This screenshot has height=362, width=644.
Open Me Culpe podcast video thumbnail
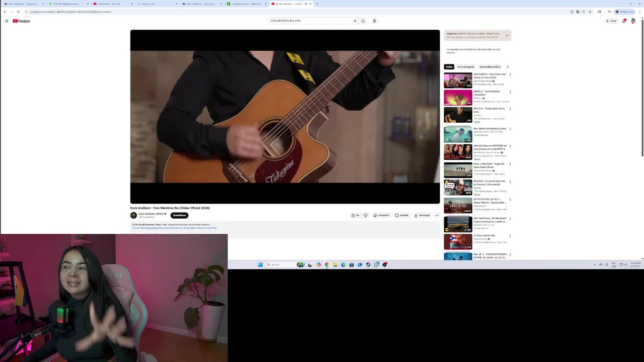[x=458, y=152]
